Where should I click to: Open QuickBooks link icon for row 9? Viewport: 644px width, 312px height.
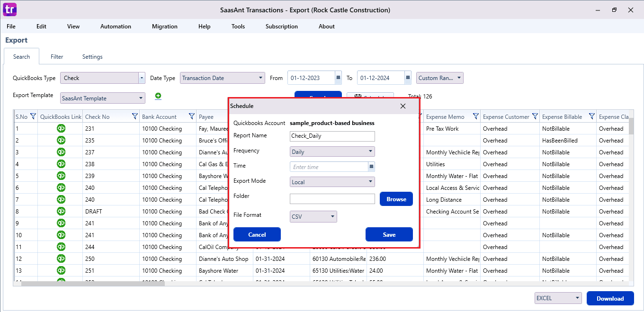61,223
